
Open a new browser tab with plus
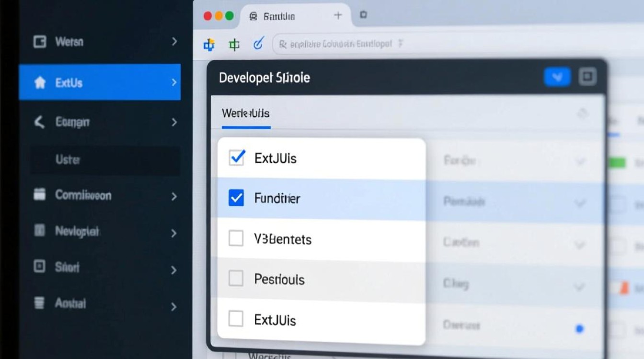pyautogui.click(x=338, y=15)
